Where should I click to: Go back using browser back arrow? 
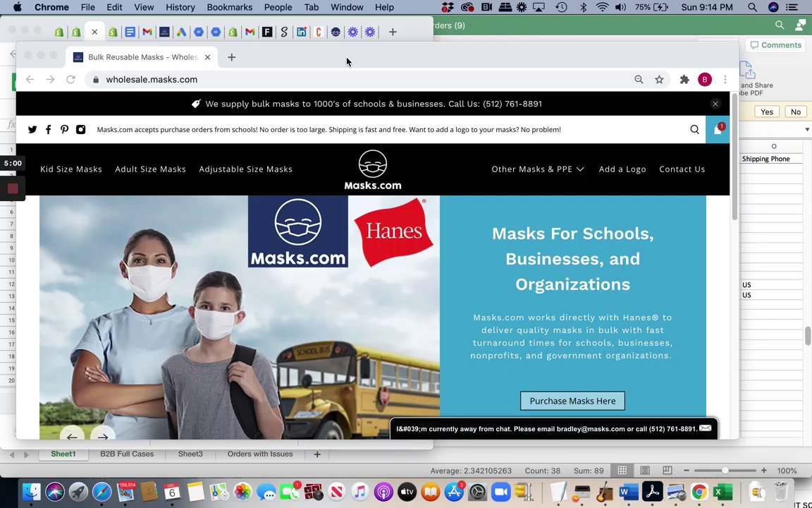tap(30, 79)
